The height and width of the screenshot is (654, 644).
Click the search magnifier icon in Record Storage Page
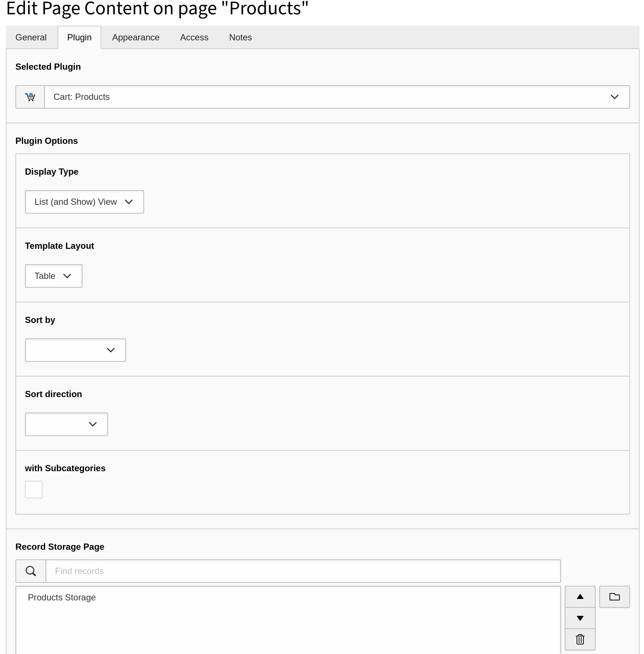[31, 571]
